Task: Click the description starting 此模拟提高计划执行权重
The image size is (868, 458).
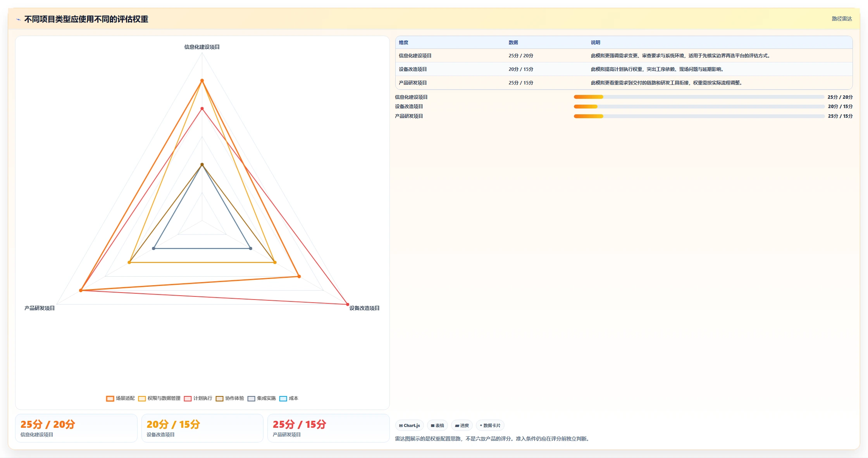Action: [x=658, y=69]
